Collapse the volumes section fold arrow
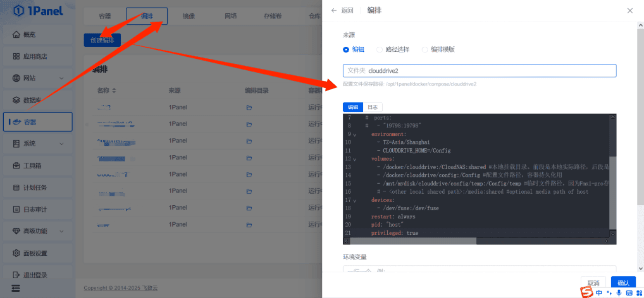 pos(355,159)
